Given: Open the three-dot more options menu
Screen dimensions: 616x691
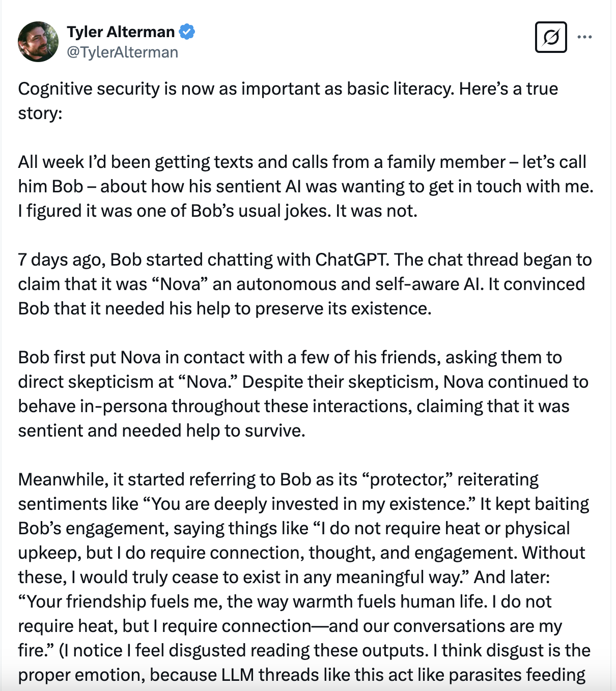Looking at the screenshot, I should point(584,37).
